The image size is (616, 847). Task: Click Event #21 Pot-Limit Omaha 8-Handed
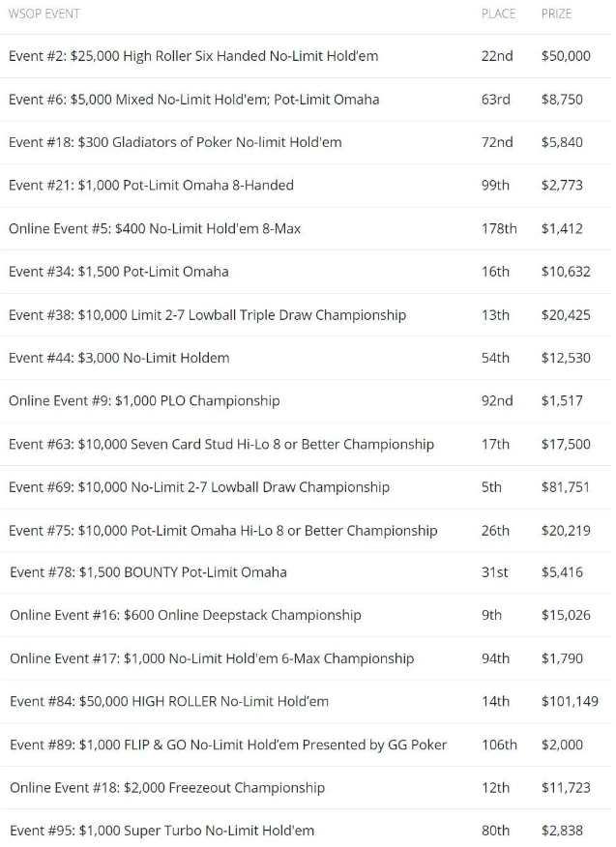(x=151, y=185)
